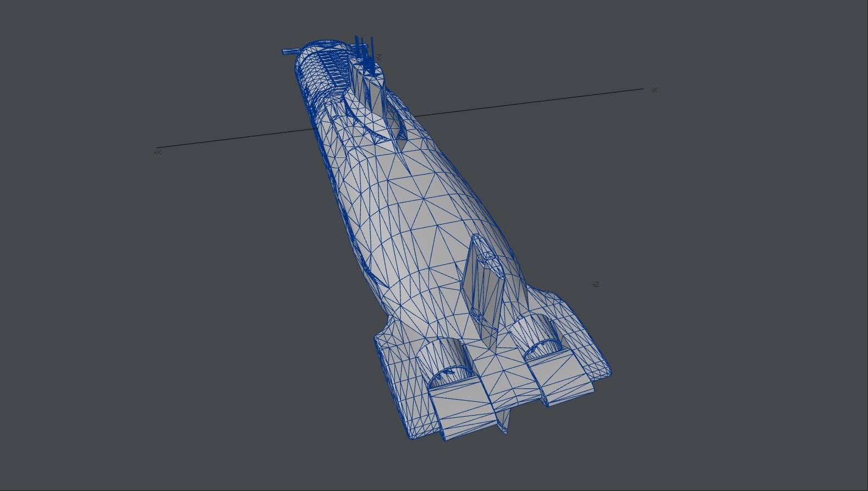
Task: Click the +X axis label
Action: [158, 152]
